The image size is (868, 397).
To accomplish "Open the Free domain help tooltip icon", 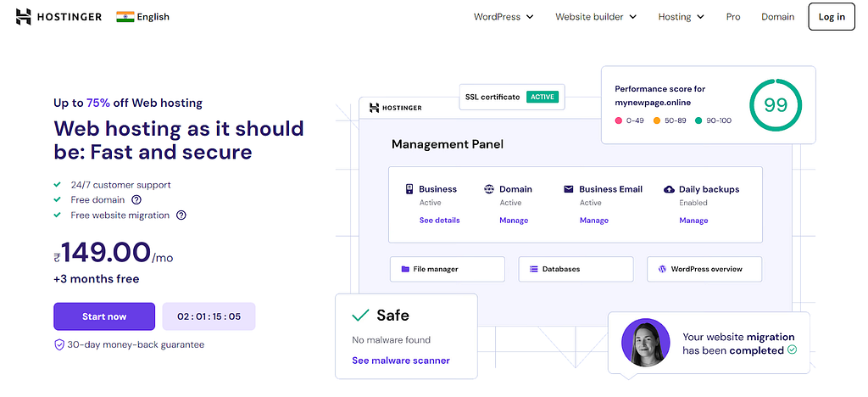I will (136, 200).
